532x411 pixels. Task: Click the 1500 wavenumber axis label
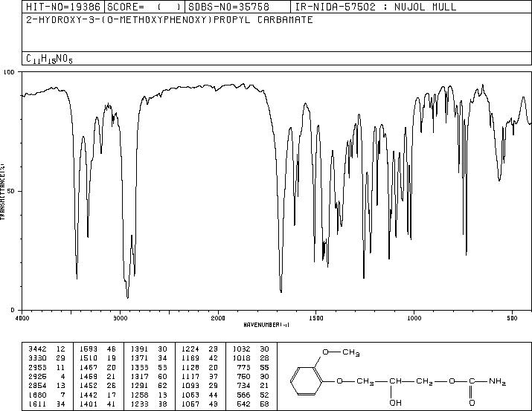[x=316, y=318]
